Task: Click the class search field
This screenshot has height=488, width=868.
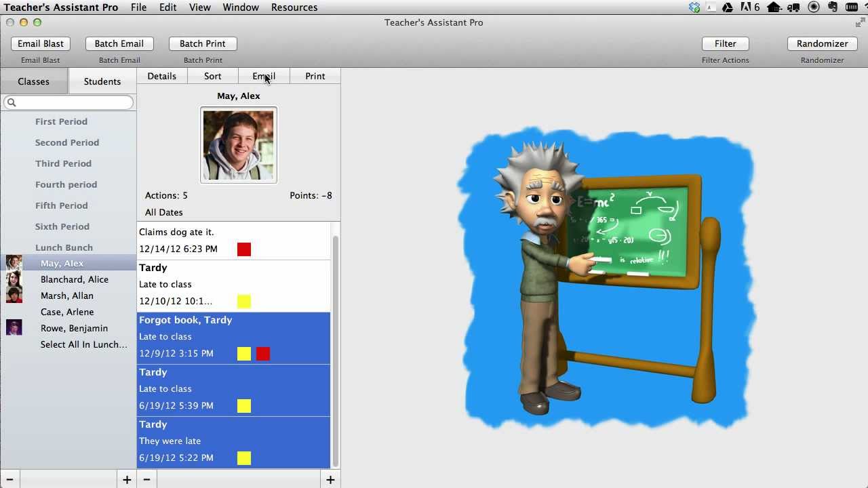Action: (68, 102)
